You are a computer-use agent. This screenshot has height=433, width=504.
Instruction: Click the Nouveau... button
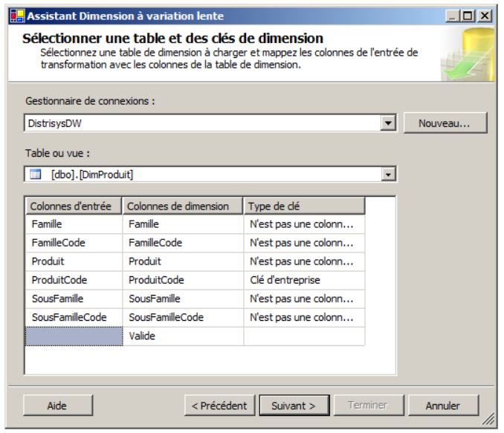[445, 123]
